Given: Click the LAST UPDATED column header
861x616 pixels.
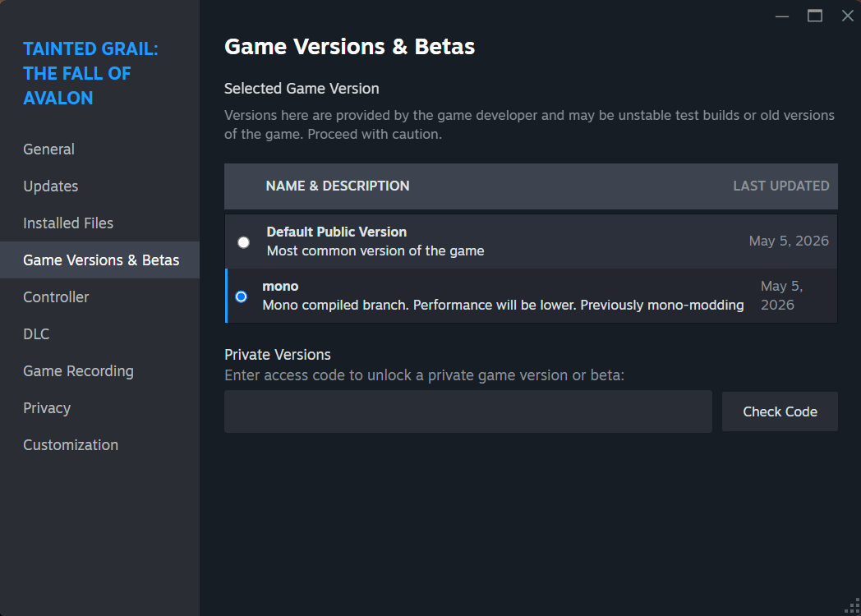Looking at the screenshot, I should point(780,186).
